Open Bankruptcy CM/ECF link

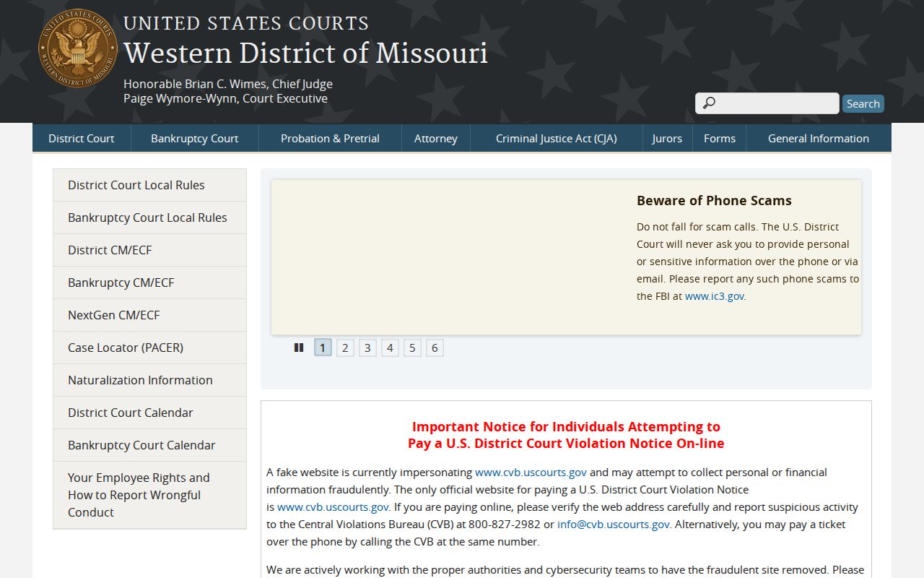149,282
